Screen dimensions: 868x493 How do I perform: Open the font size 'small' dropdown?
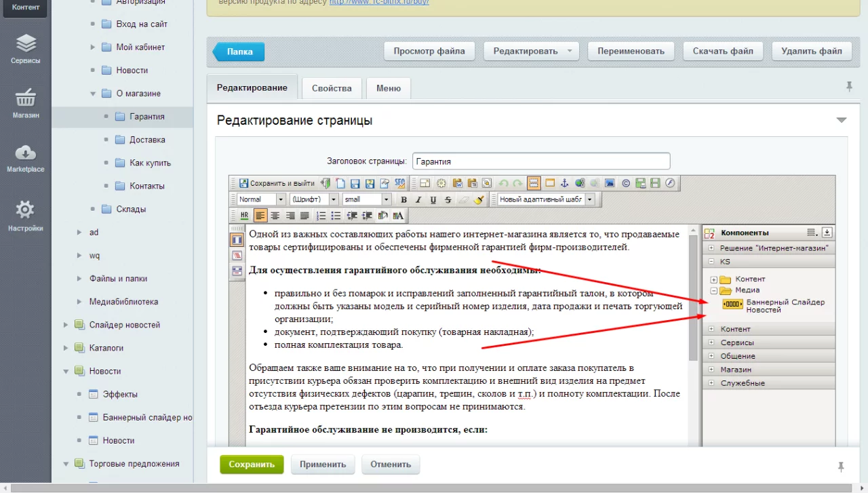point(386,200)
